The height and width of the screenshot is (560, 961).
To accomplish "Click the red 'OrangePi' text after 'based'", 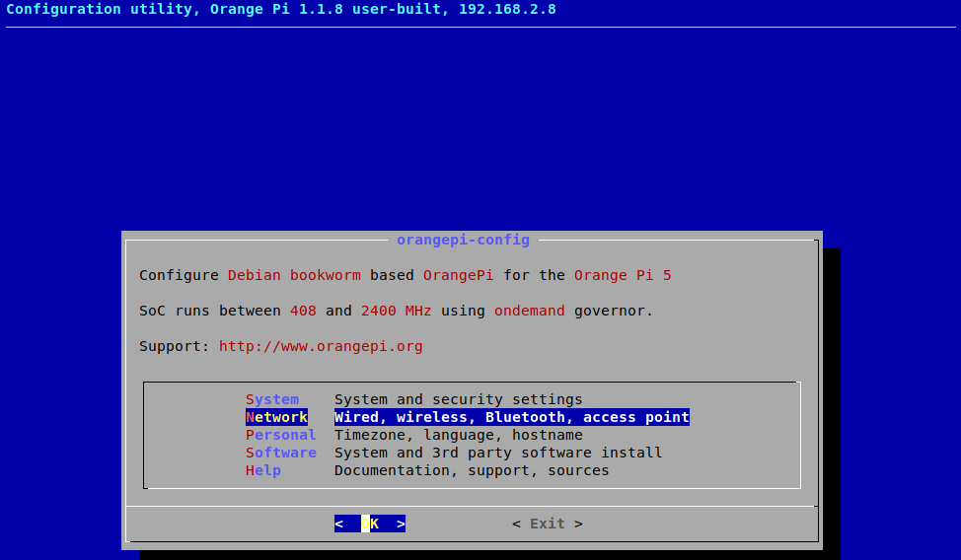I will [x=459, y=275].
